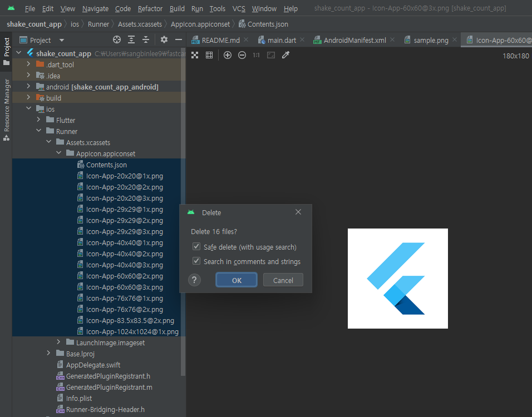The width and height of the screenshot is (532, 417).
Task: Expand the LaunchImage.imageset folder
Action: click(58, 342)
